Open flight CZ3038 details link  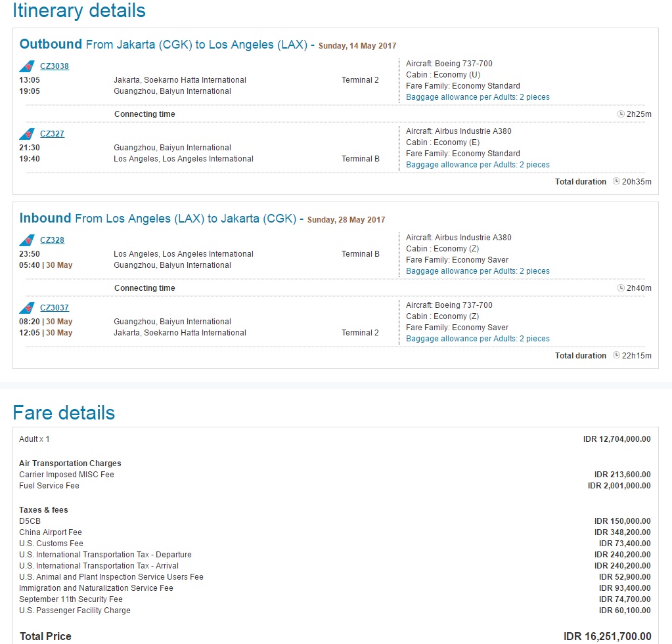(55, 66)
